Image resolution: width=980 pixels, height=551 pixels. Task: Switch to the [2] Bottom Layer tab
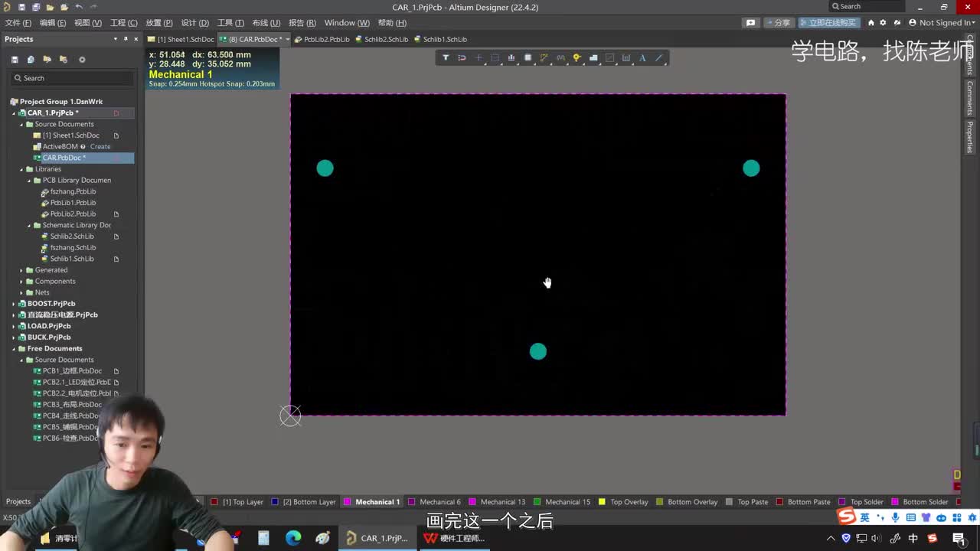[309, 502]
